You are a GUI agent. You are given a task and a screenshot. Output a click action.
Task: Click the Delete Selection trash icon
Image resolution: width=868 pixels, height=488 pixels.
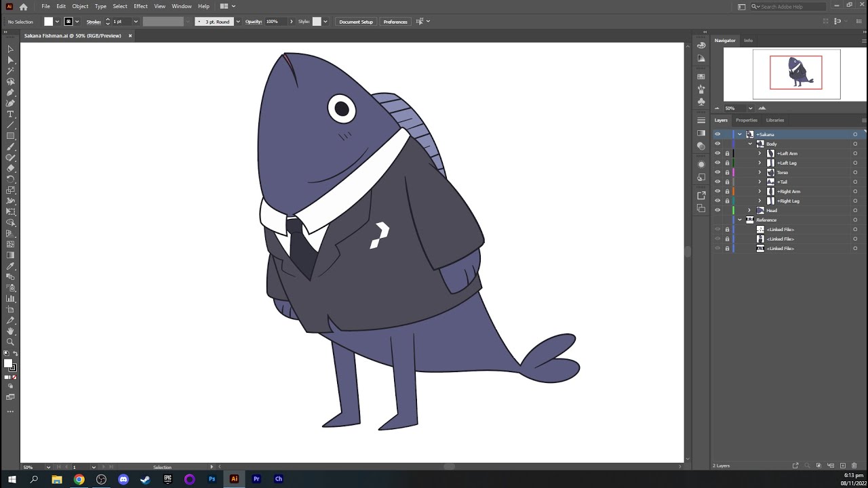(x=854, y=466)
